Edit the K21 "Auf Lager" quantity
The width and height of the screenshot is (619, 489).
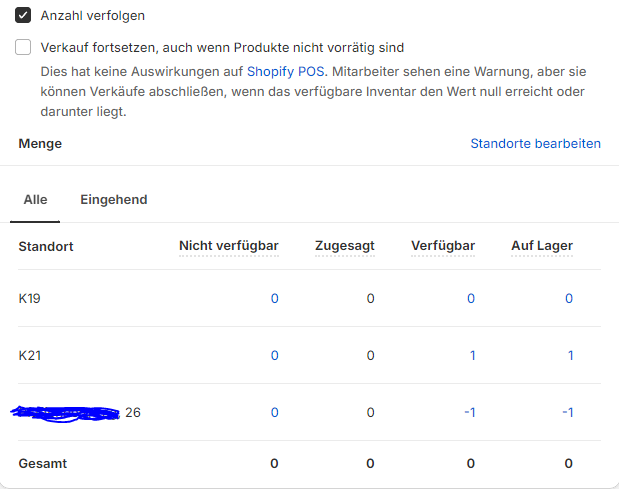[x=570, y=355]
